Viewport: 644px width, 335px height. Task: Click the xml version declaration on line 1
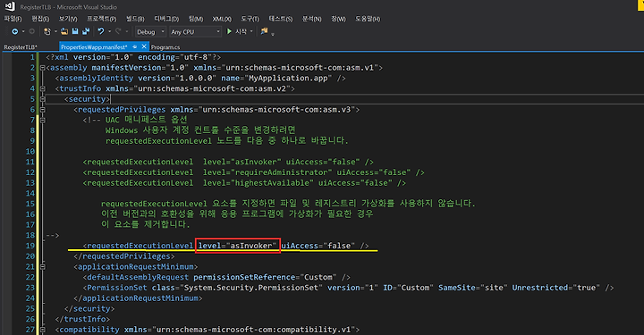133,57
